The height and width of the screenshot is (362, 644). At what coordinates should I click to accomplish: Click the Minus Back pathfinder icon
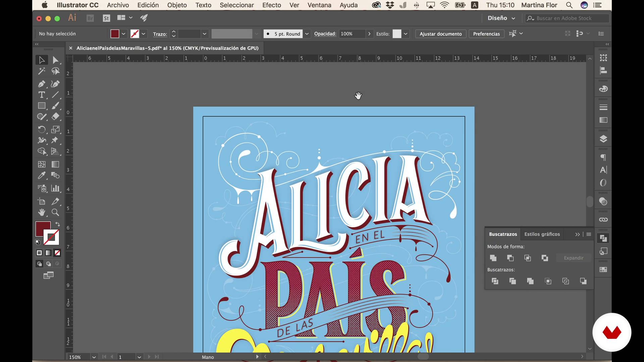[x=583, y=281]
